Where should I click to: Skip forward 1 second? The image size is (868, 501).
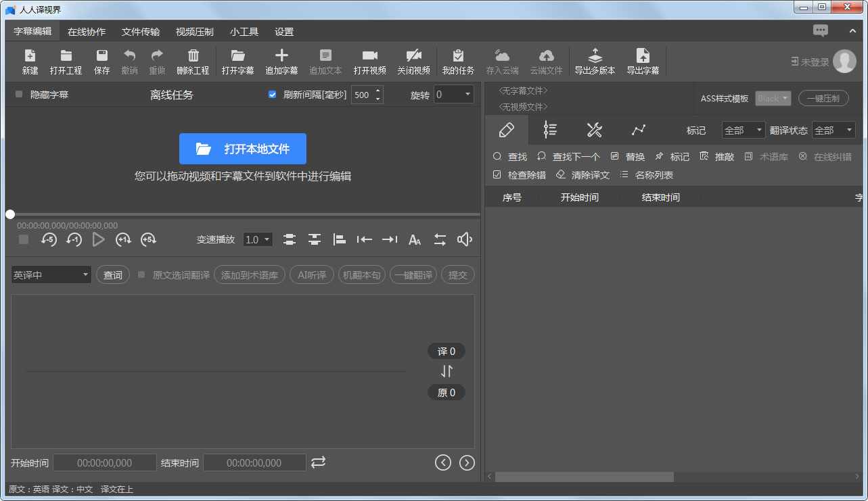pyautogui.click(x=123, y=239)
